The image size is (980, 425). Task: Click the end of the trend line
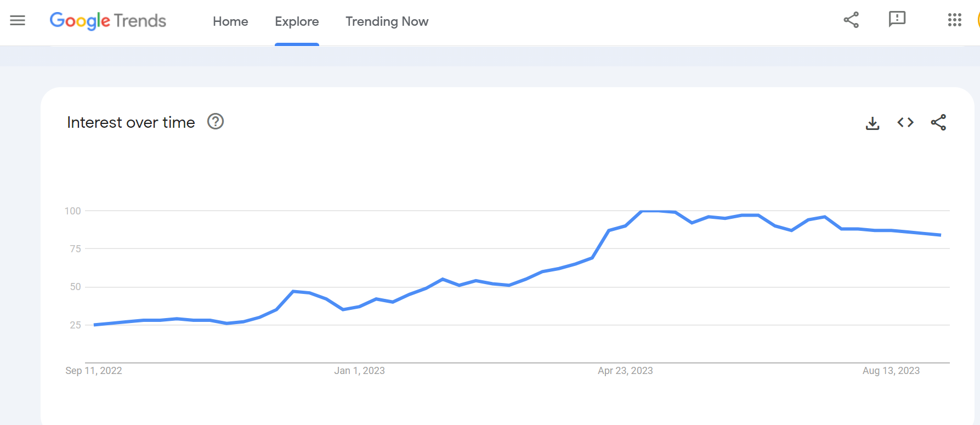pos(940,235)
